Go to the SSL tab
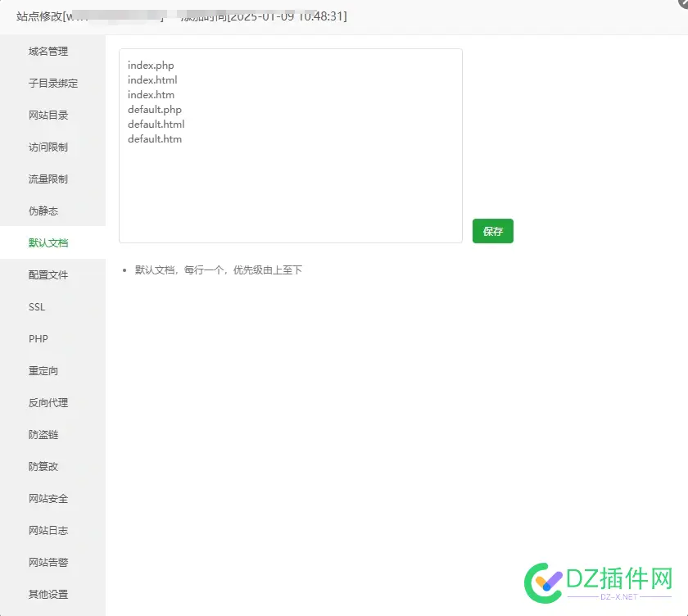Viewport: 688px width, 616px height. point(37,307)
